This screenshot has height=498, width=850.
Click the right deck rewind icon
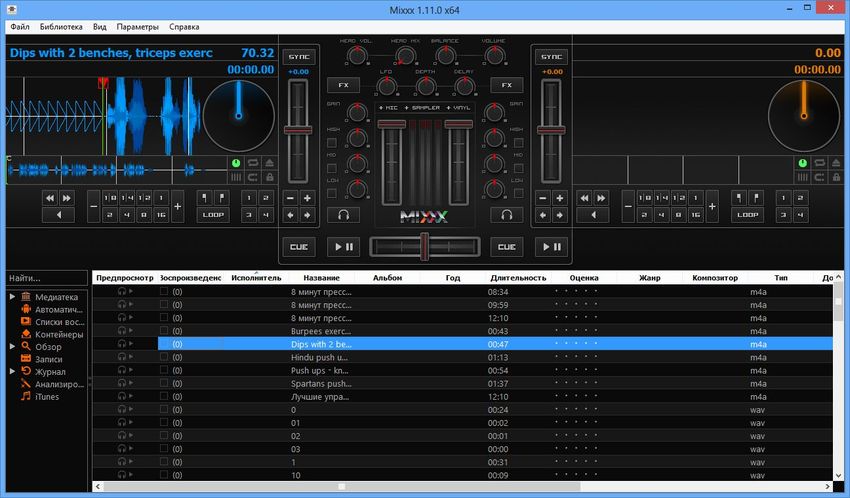(x=585, y=198)
